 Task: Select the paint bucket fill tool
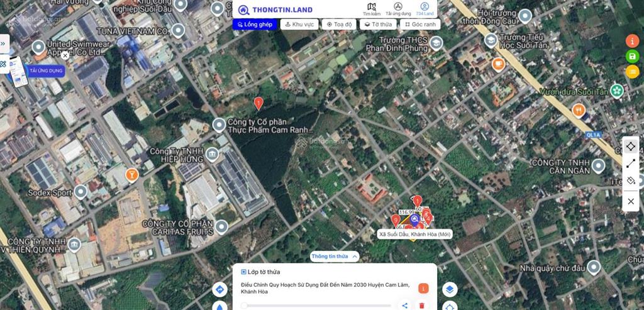630,180
